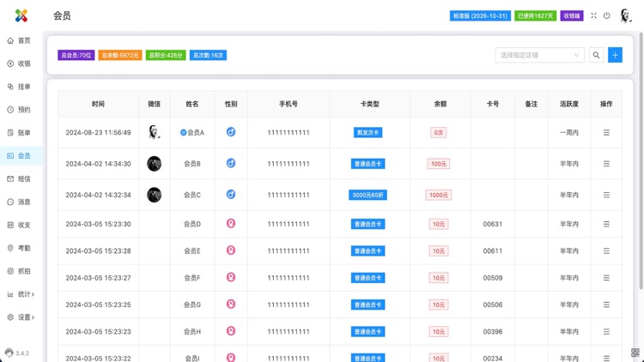Click the 总积分:426分 green tag
The width and height of the screenshot is (644, 362).
166,55
